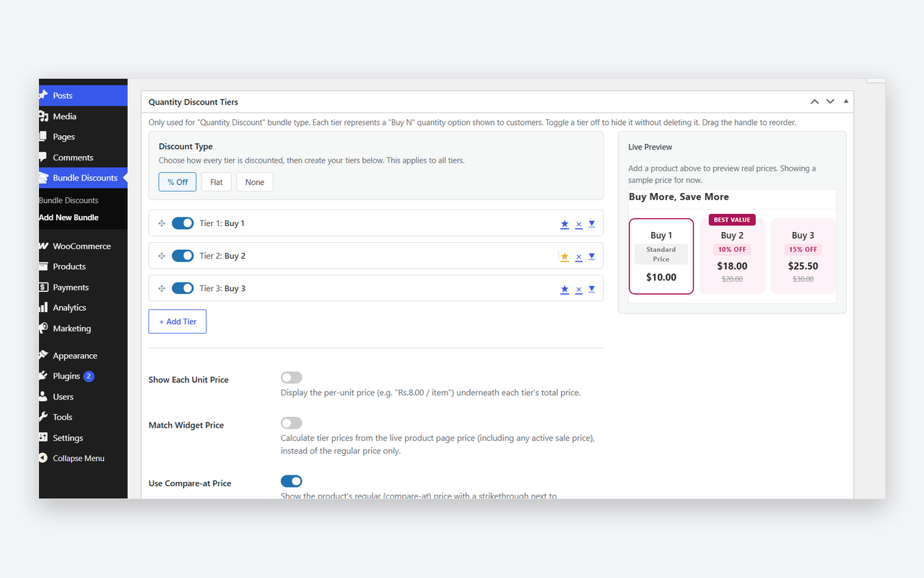Click drag handle of Tier 1
This screenshot has width=924, height=578.
(162, 224)
